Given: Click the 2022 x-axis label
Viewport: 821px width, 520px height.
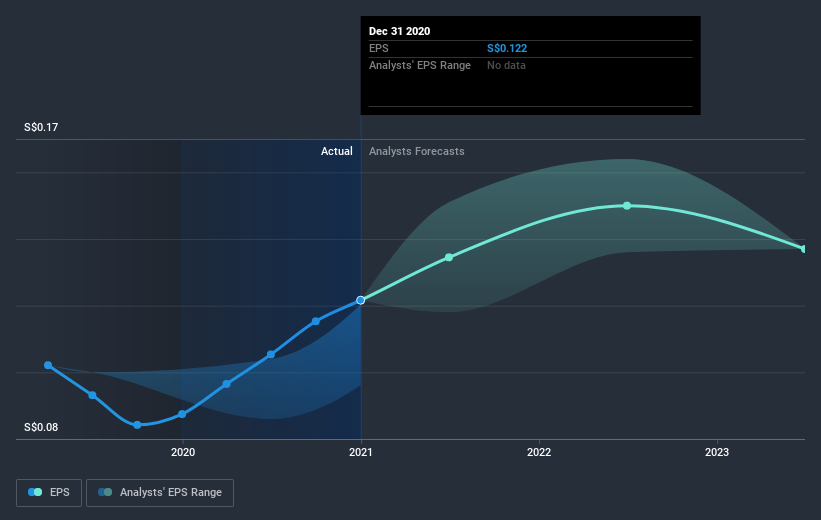Looking at the screenshot, I should [539, 452].
